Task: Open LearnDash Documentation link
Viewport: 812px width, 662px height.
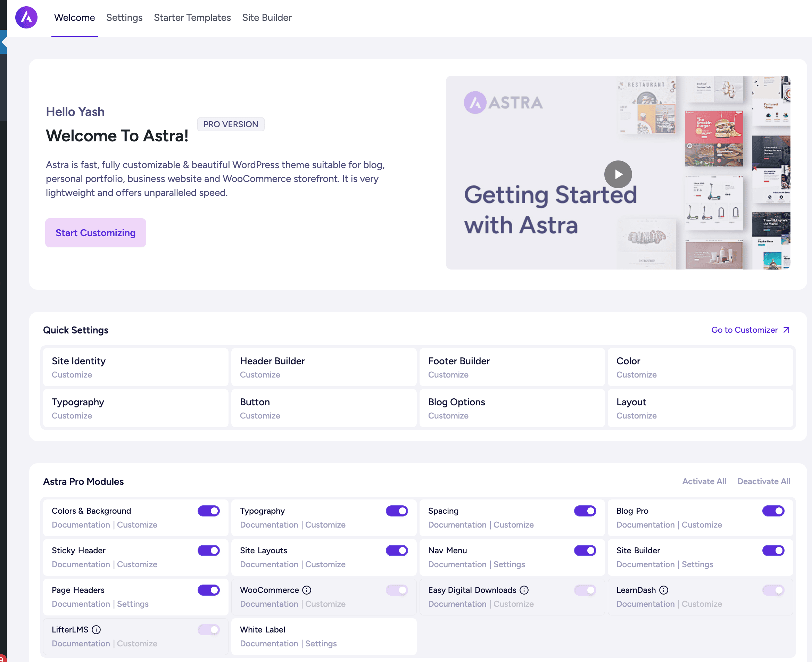Action: 645,604
